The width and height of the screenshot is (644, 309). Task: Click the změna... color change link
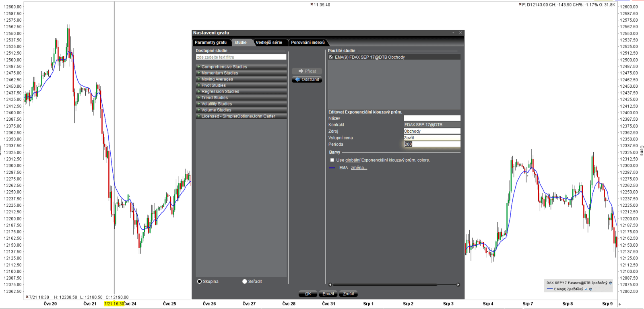(359, 168)
